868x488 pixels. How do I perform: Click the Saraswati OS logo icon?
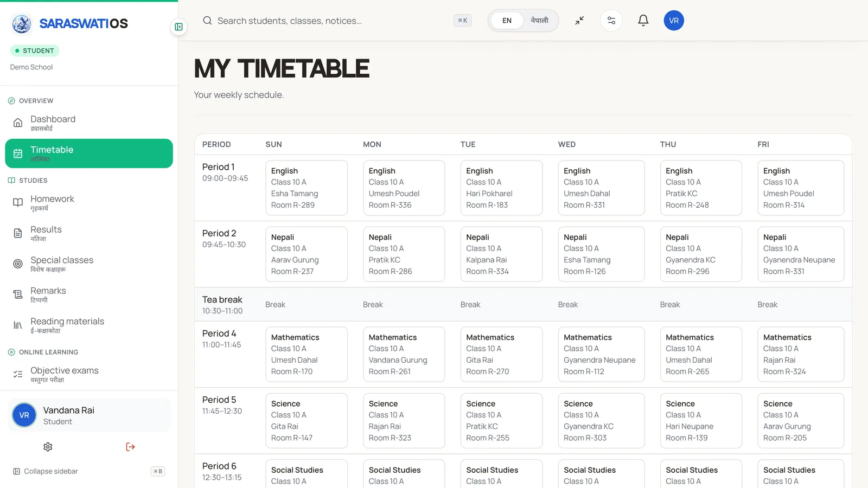(22, 24)
